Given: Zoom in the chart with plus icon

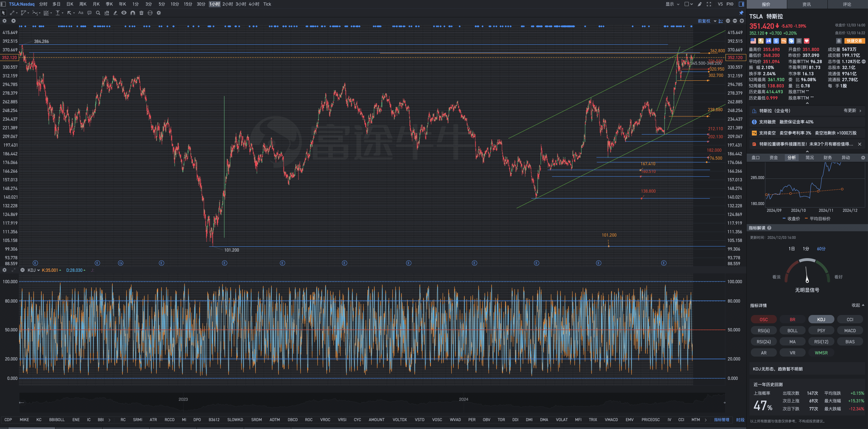Looking at the screenshot, I should [x=742, y=21].
